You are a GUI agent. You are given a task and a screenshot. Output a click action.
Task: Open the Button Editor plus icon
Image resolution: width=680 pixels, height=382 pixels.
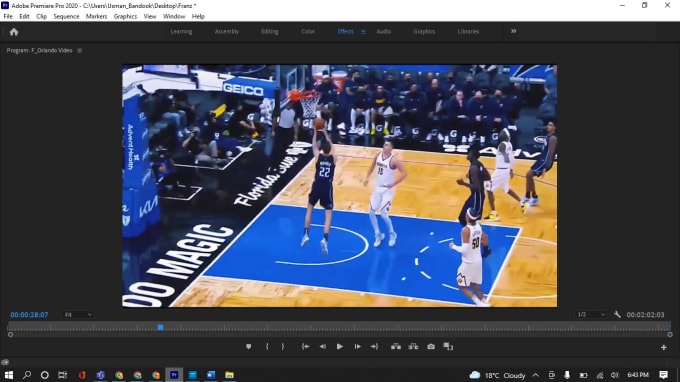tap(664, 347)
